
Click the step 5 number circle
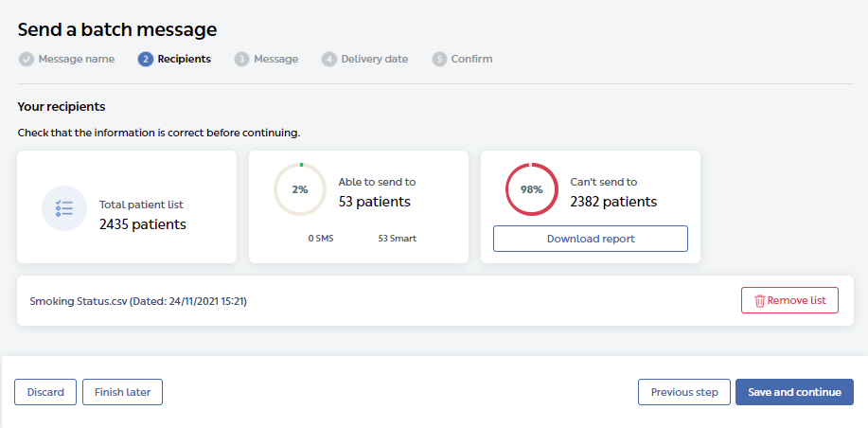439,59
